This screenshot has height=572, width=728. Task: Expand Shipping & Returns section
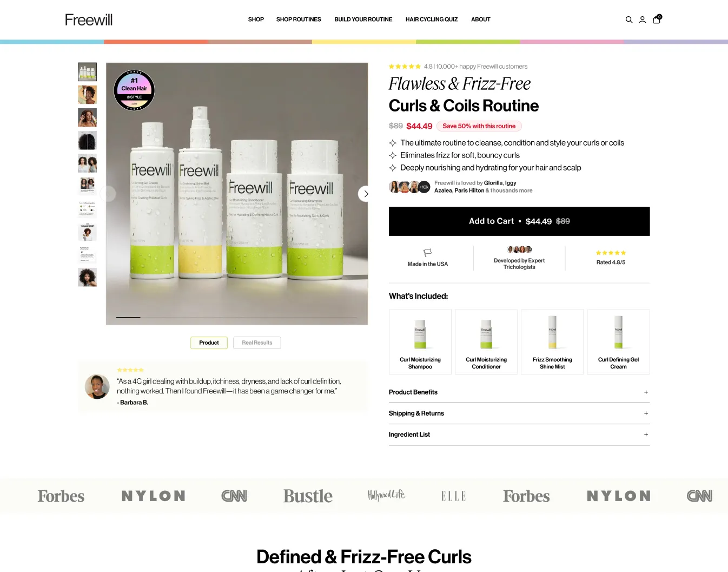tap(519, 413)
